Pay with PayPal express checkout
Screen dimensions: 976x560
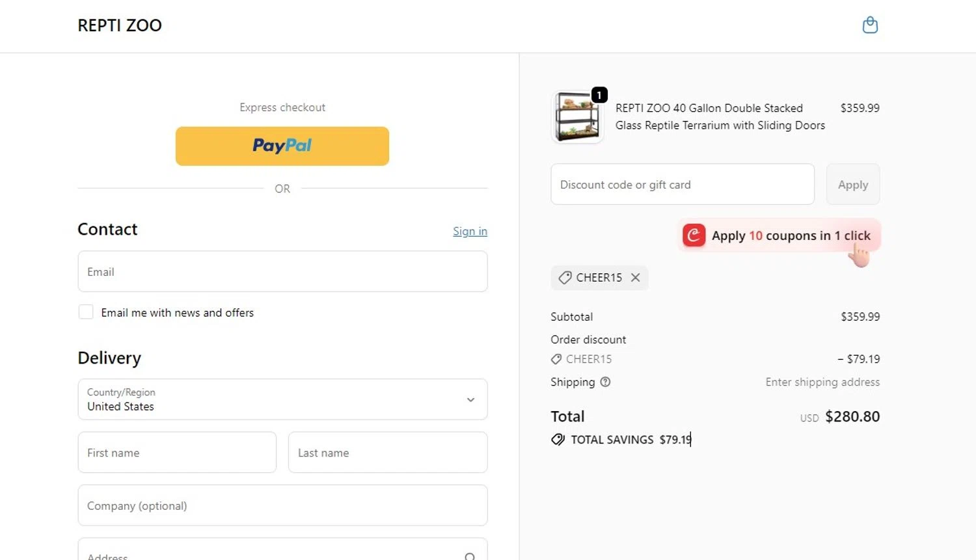coord(282,146)
